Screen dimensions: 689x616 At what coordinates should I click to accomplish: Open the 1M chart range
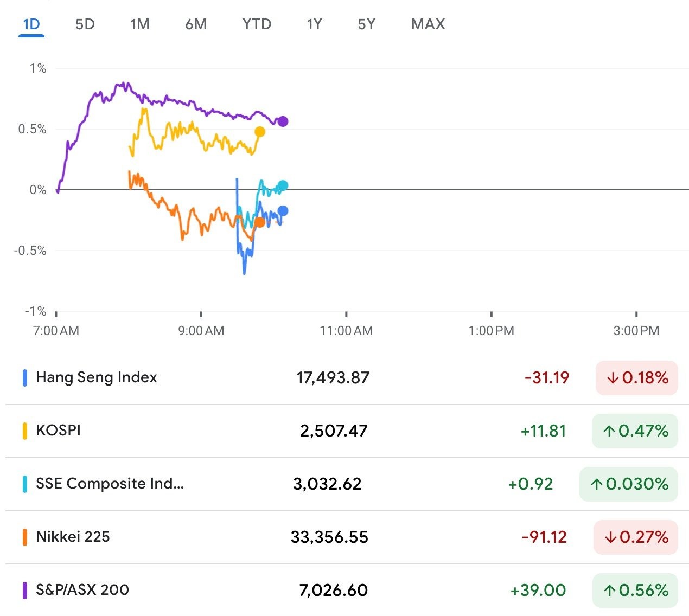(x=139, y=24)
